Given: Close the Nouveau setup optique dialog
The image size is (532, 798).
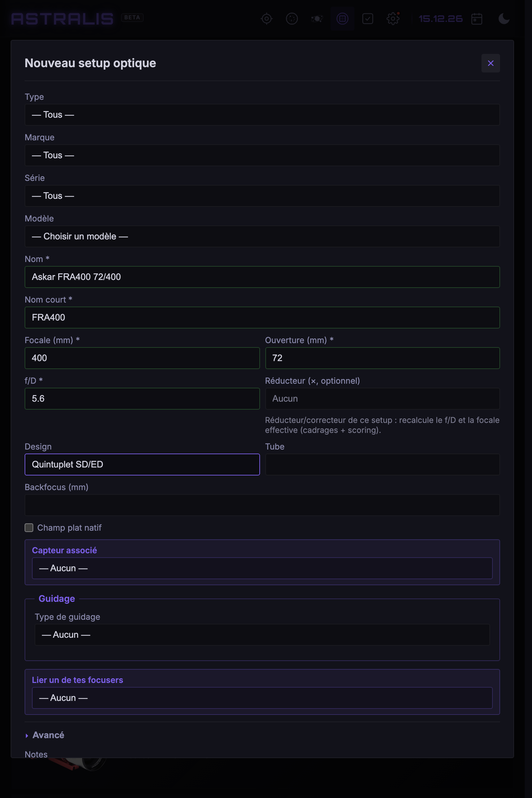Looking at the screenshot, I should click(x=490, y=63).
